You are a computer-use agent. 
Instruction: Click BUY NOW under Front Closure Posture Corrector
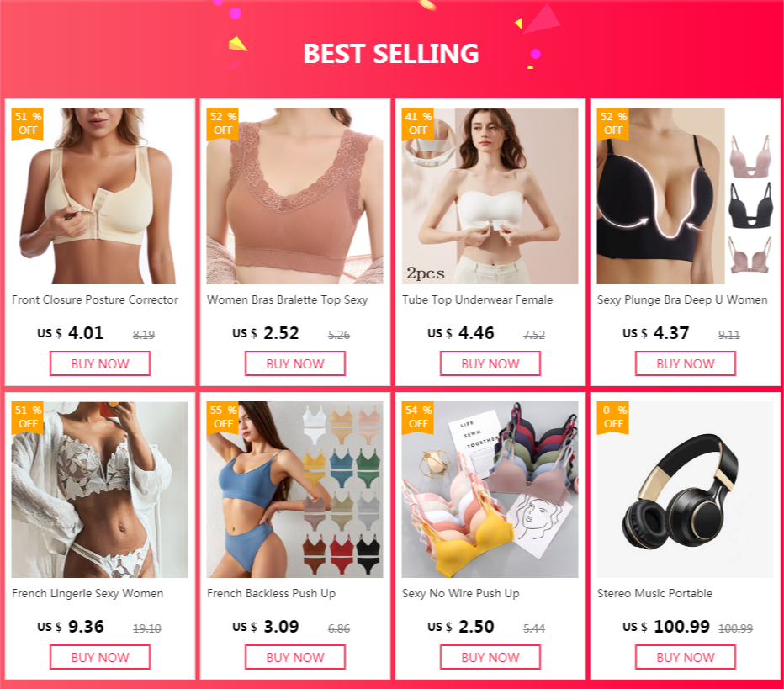click(100, 363)
